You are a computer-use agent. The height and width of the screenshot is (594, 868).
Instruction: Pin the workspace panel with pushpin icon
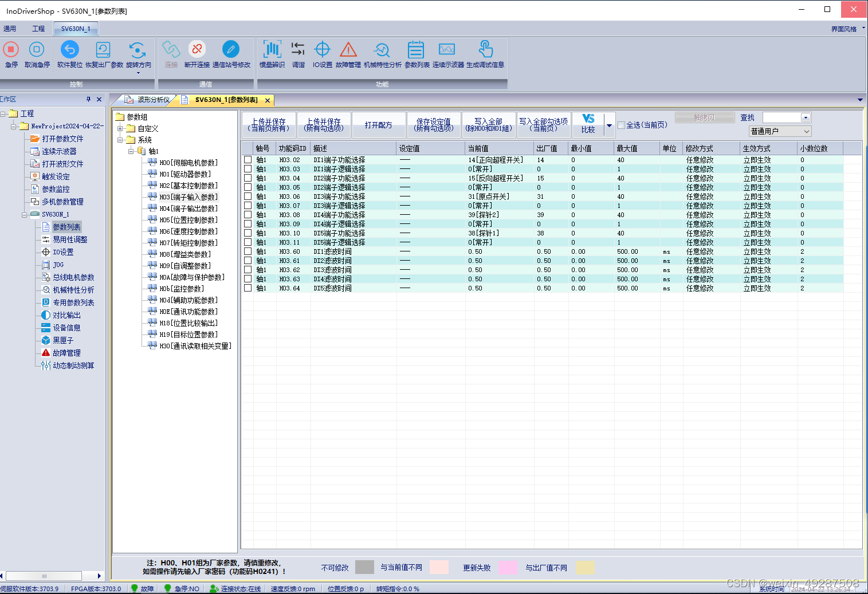tap(88, 99)
